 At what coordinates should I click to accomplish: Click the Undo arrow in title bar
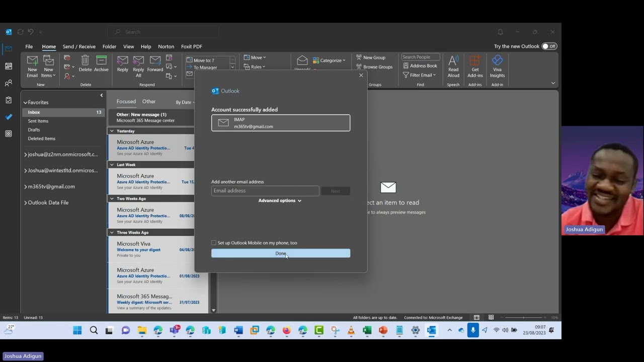click(31, 32)
